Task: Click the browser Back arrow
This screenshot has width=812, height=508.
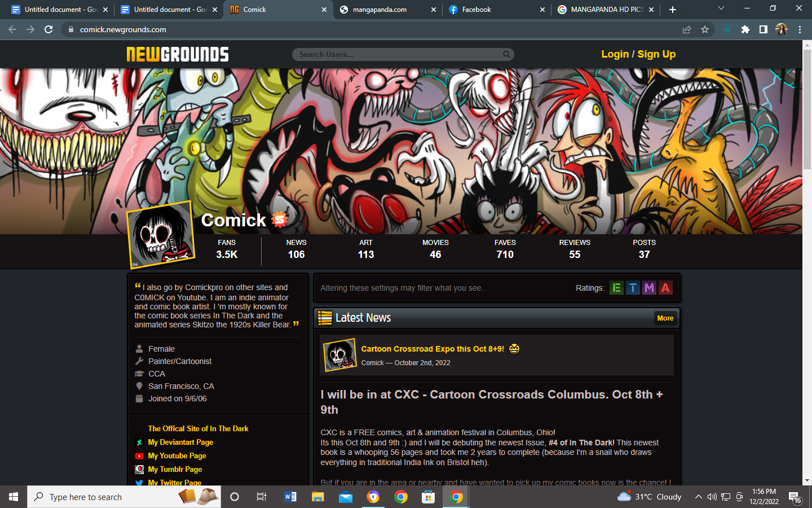Action: [x=12, y=29]
